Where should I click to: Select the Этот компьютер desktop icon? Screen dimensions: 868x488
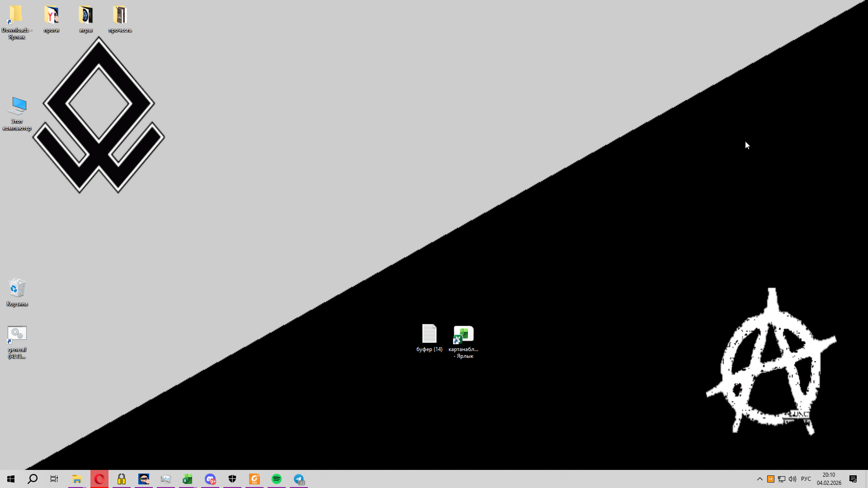click(17, 106)
